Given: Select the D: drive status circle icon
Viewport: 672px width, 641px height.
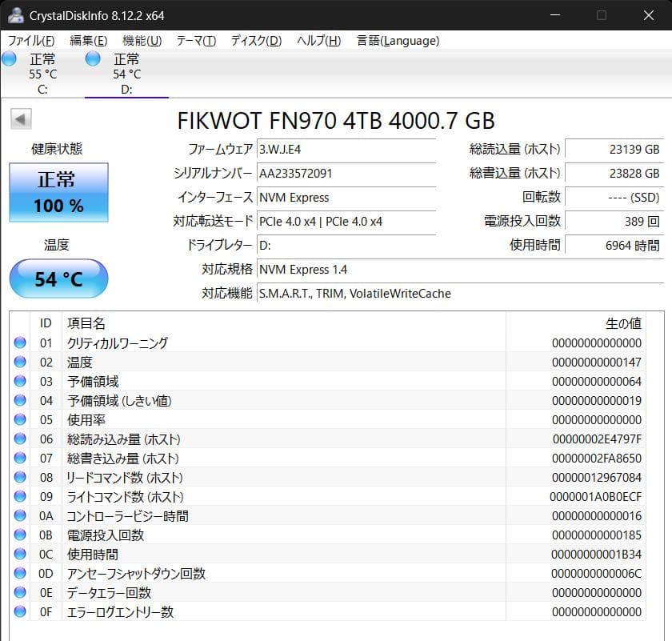Looking at the screenshot, I should [x=93, y=58].
